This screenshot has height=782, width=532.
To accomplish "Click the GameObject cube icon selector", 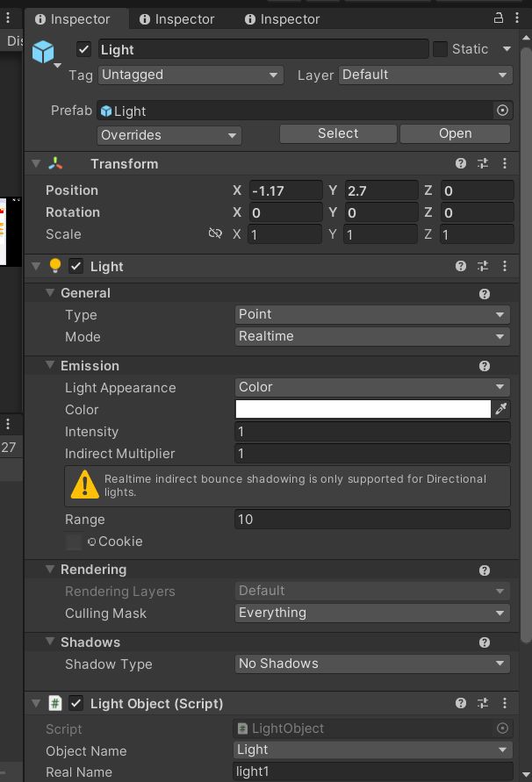I will (x=43, y=52).
